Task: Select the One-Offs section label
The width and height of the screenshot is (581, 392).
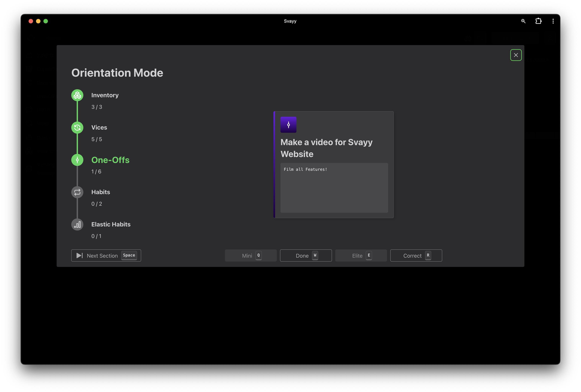Action: (x=110, y=160)
